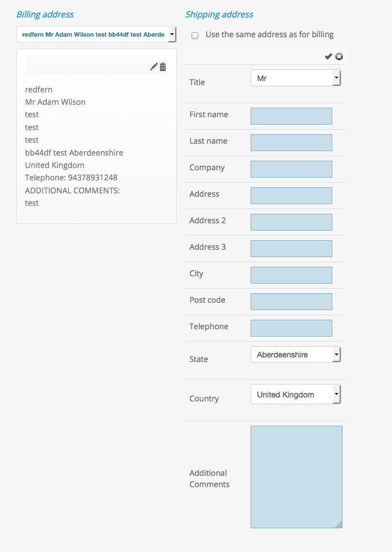The image size is (392, 552).
Task: Click into the Address field
Action: coord(291,196)
